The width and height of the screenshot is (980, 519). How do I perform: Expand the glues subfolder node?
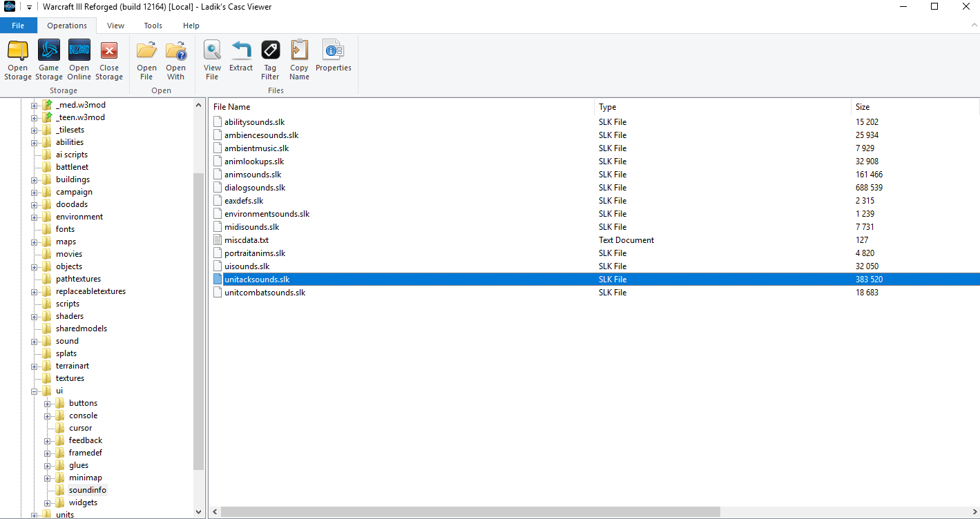click(x=47, y=465)
